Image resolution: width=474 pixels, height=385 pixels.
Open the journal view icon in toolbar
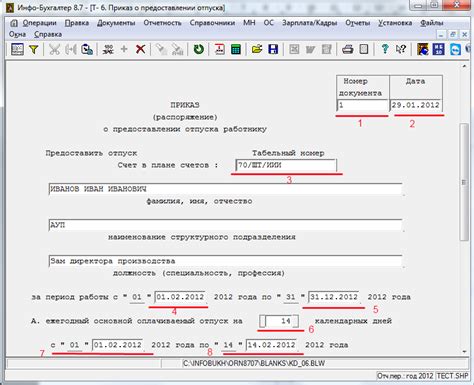tap(17, 50)
